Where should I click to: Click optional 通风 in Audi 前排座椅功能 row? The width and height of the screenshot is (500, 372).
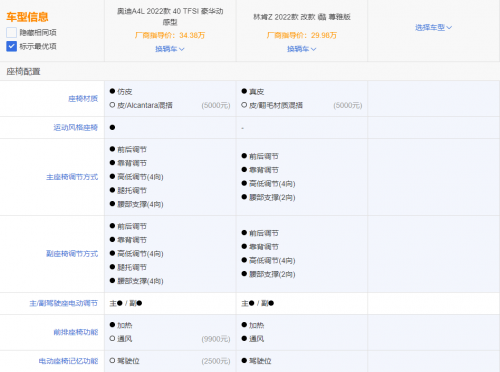point(125,339)
